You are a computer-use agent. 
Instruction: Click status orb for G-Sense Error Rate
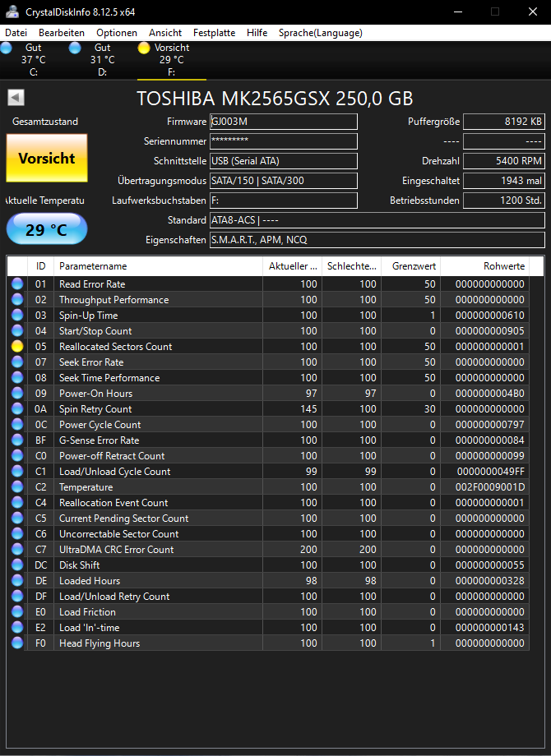(17, 440)
